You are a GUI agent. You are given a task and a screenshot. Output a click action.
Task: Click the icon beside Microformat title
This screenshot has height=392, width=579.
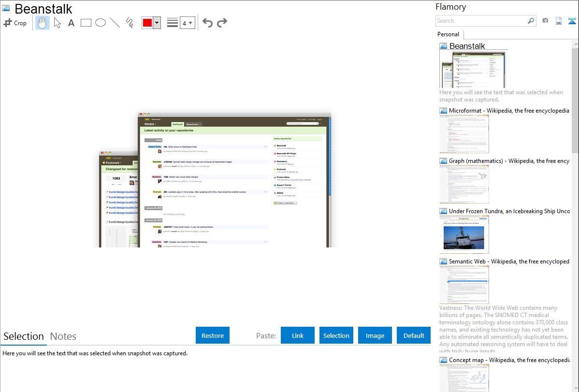coord(444,111)
